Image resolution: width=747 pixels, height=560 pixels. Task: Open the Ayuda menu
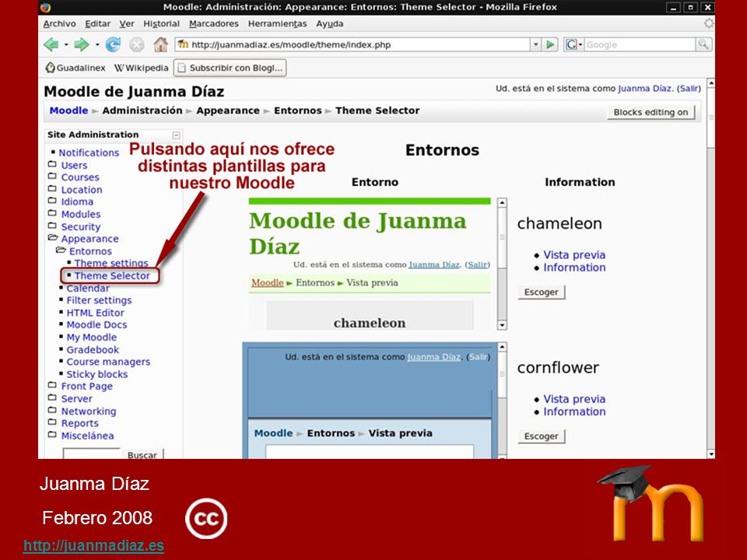[x=330, y=24]
